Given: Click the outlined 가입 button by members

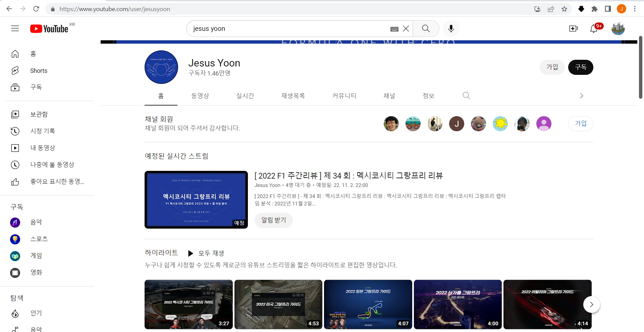Looking at the screenshot, I should coord(581,124).
